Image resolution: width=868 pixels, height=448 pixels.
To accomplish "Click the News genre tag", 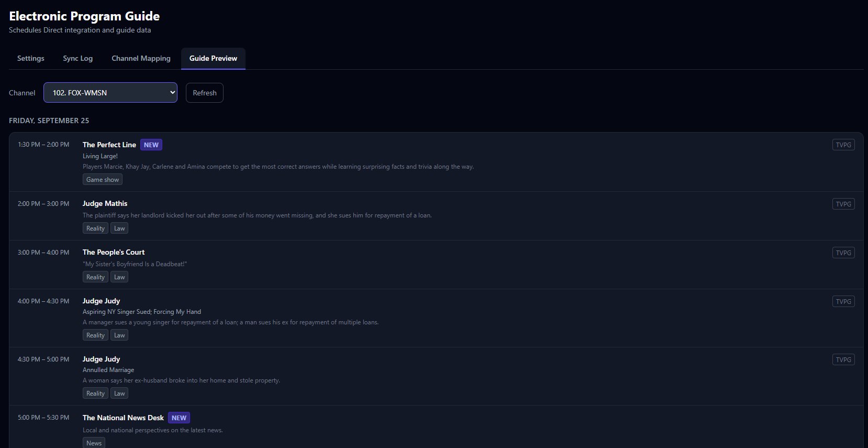I will 94,443.
